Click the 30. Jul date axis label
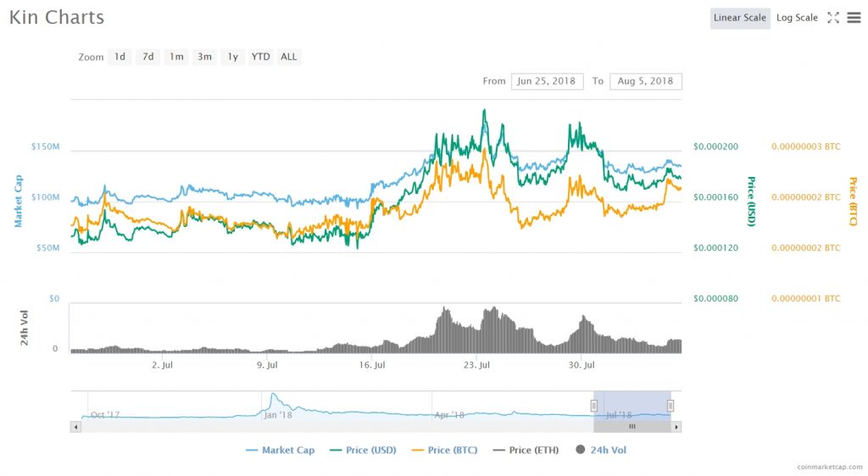The height and width of the screenshot is (476, 868). (x=581, y=365)
